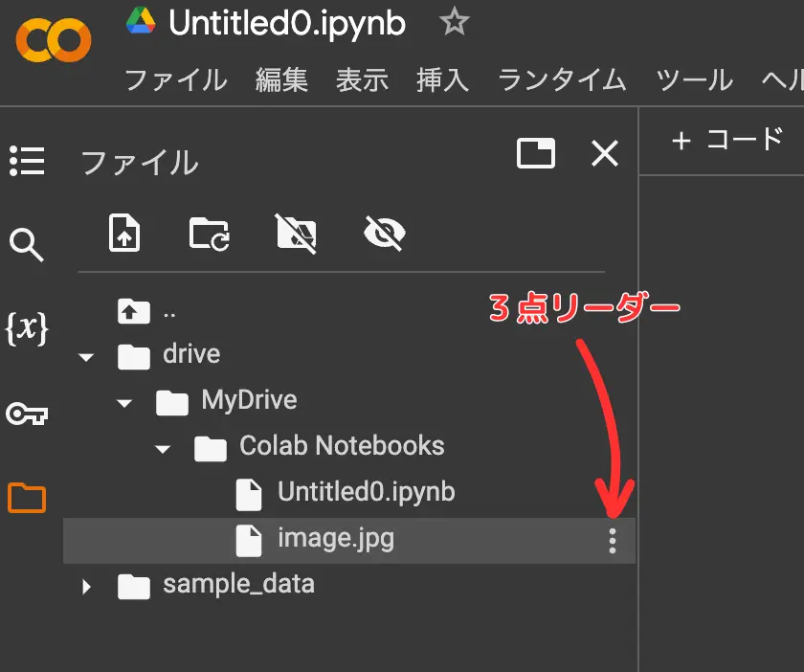
Task: Collapse the drive folder
Action: (86, 356)
